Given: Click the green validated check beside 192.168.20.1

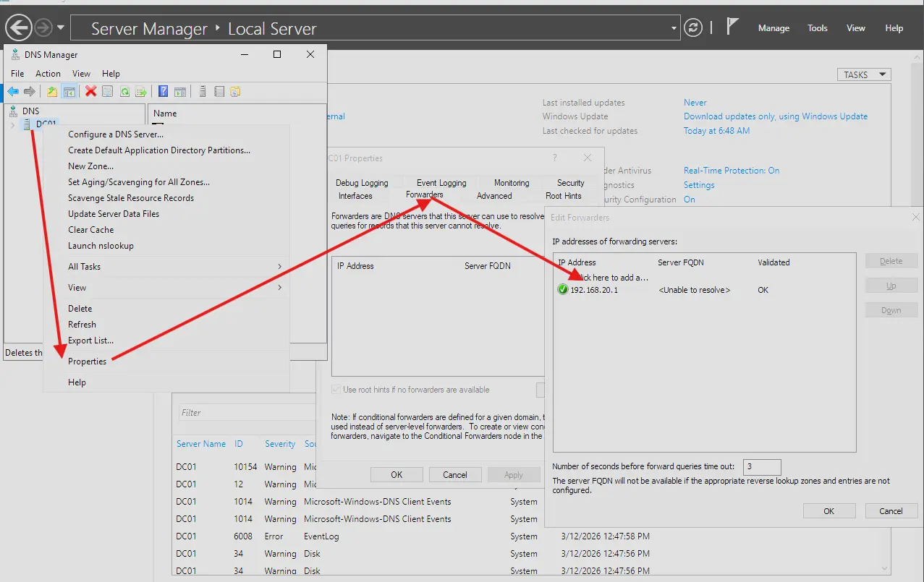Looking at the screenshot, I should tap(563, 290).
